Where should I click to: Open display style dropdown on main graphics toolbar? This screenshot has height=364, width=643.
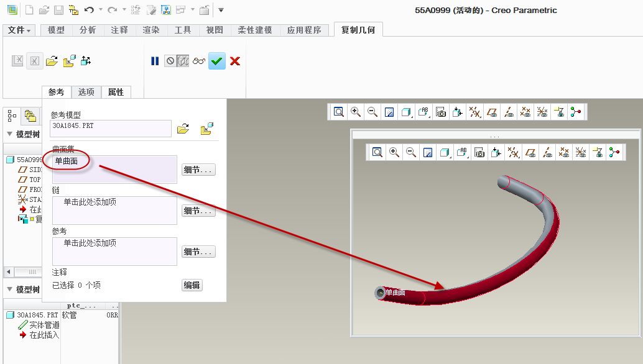(406, 112)
